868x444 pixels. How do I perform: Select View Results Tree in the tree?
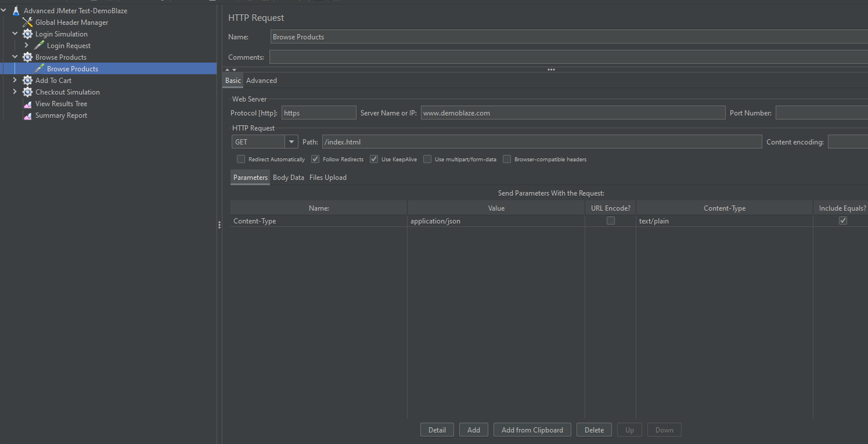coord(61,104)
